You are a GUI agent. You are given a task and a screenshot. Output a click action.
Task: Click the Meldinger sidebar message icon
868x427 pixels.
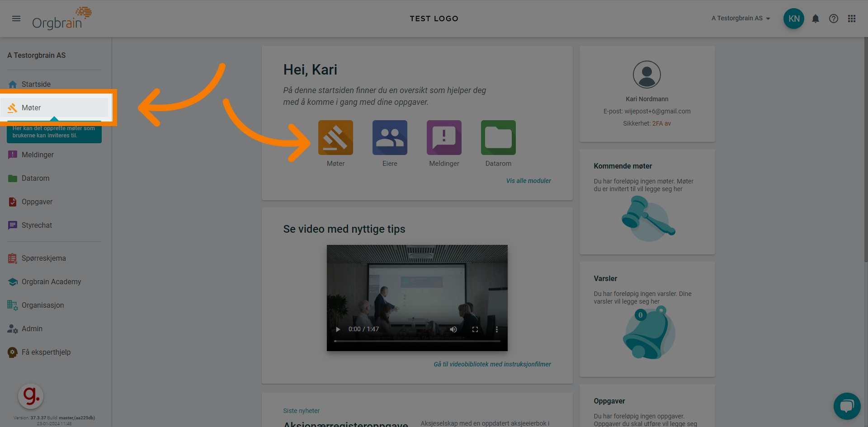click(13, 155)
